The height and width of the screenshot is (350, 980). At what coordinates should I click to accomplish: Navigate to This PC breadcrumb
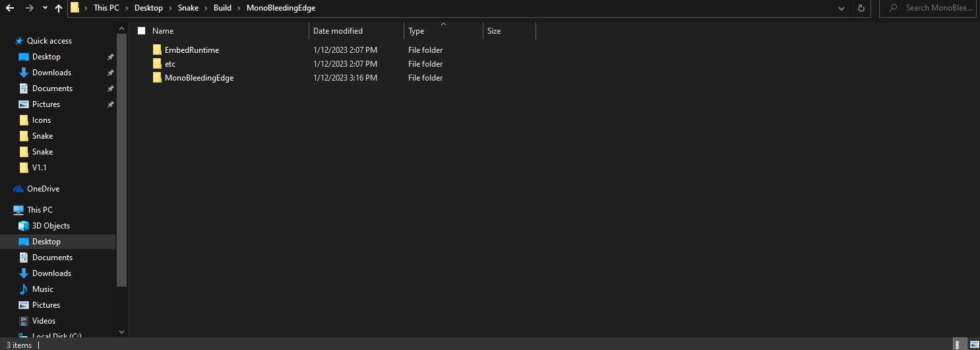pyautogui.click(x=106, y=8)
